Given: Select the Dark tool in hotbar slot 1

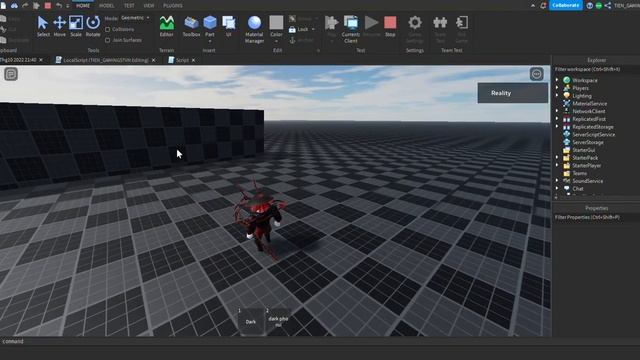Looking at the screenshot, I should click(251, 321).
